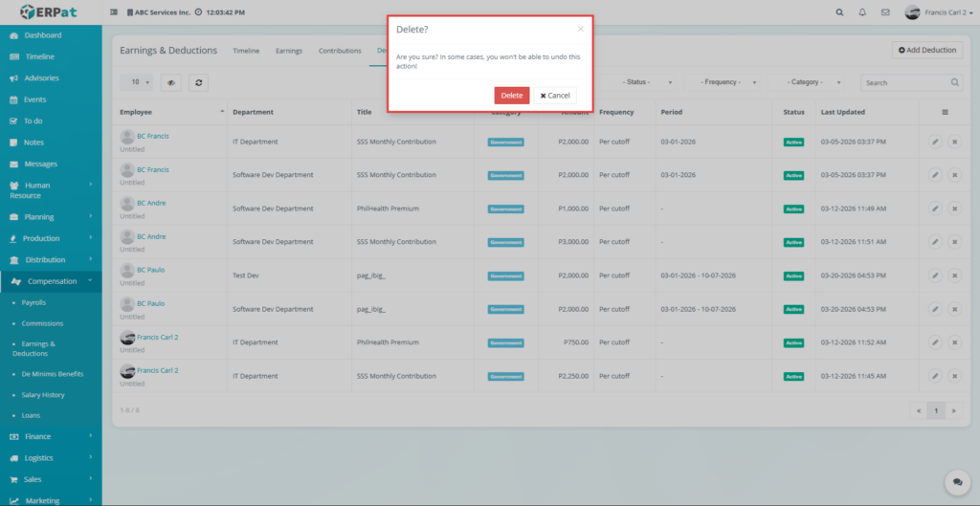Click the red Delete confirmation button
Viewport: 980px width, 506px height.
click(x=511, y=96)
